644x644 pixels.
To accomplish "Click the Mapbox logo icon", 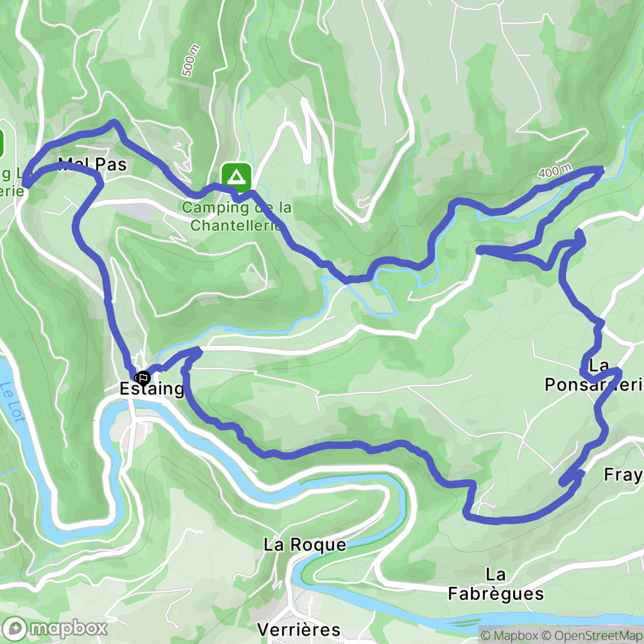I will (15, 628).
